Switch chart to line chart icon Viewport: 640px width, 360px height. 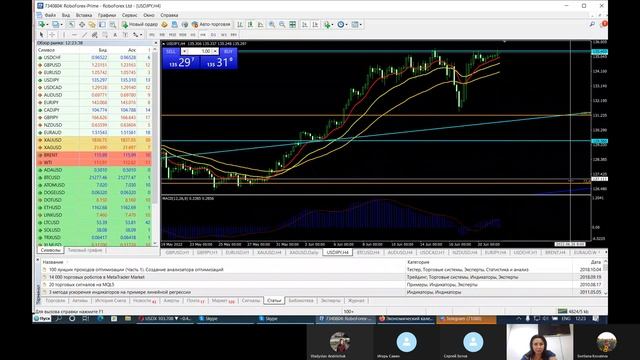coord(260,24)
